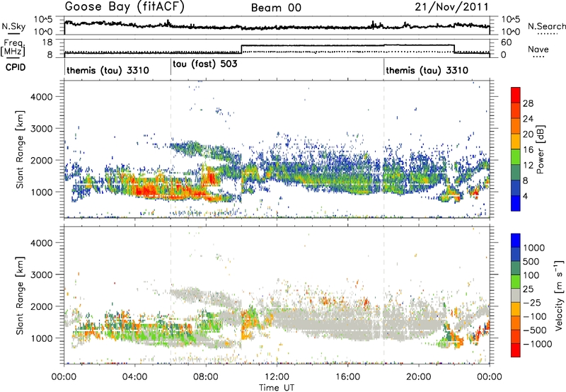
Task: Pick the red bottom segment of Velocity colorbar
Action: (516, 350)
